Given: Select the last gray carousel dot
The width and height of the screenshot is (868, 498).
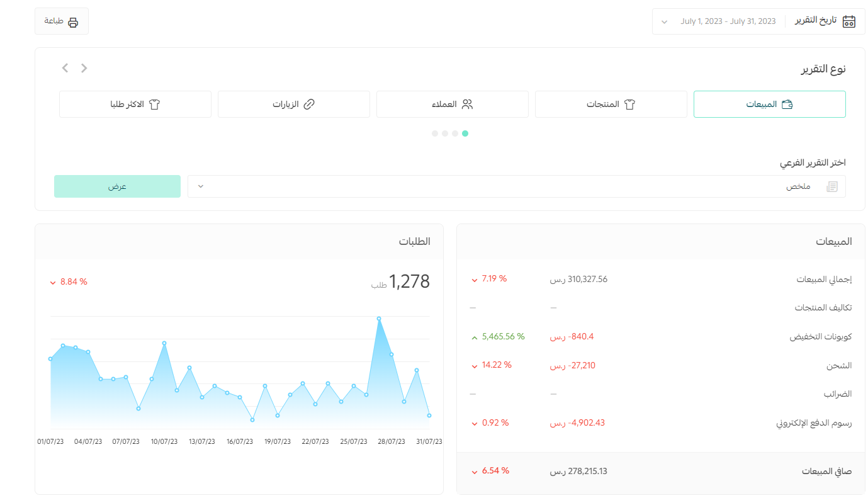Looking at the screenshot, I should tap(435, 133).
